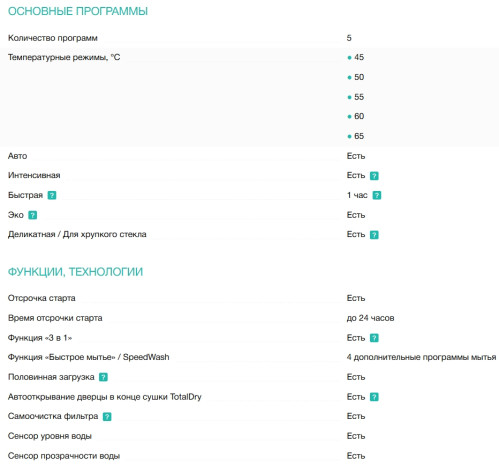The width and height of the screenshot is (499, 472).
Task: Click the Время отсрочки старта label
Action: (55, 318)
